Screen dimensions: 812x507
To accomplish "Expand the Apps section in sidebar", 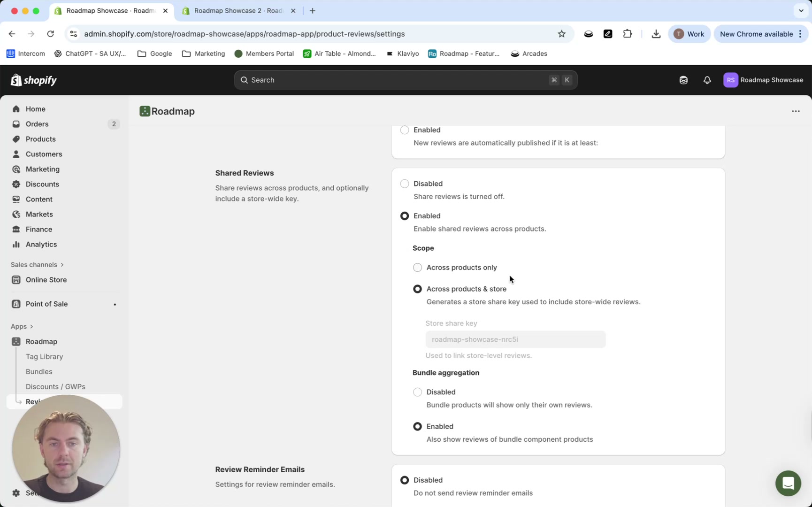I will pyautogui.click(x=22, y=326).
